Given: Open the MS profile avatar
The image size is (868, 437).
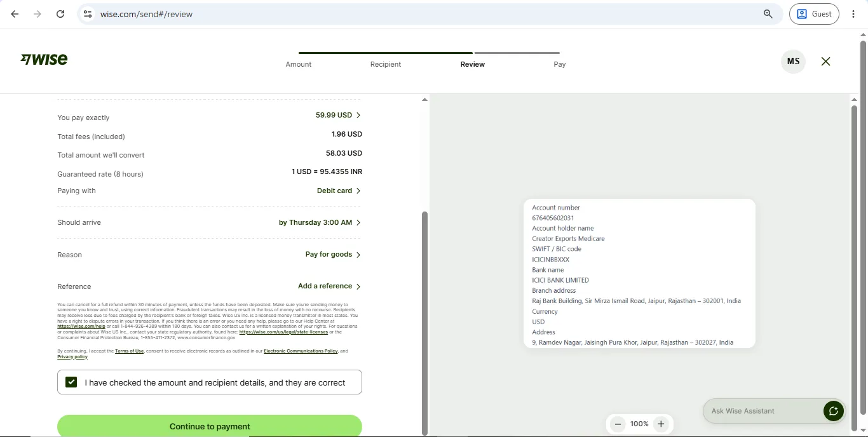Looking at the screenshot, I should point(793,62).
